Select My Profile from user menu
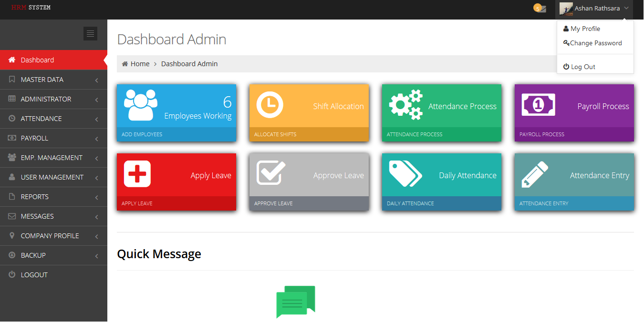644x322 pixels. click(585, 29)
